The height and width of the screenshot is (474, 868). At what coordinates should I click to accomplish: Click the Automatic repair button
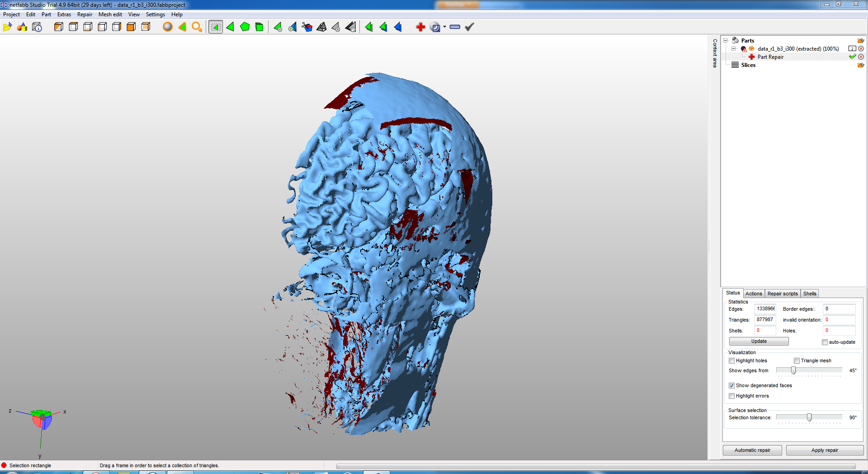(752, 450)
